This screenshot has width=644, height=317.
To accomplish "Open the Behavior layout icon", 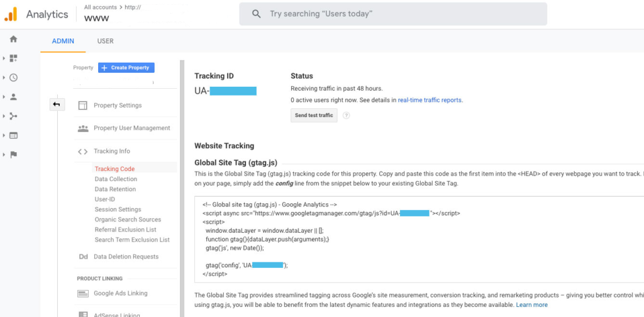I will click(14, 135).
